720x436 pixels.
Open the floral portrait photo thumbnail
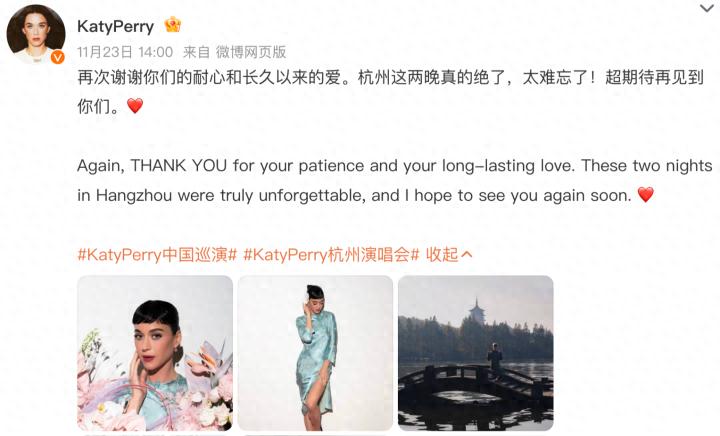coord(155,353)
